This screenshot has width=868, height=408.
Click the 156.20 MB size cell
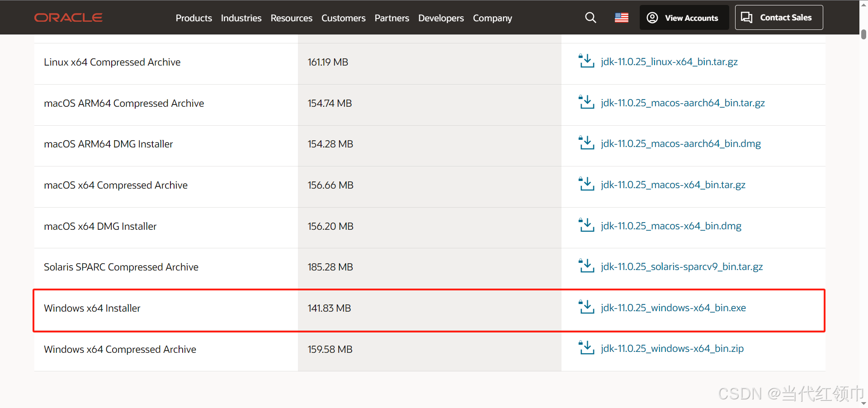pyautogui.click(x=429, y=228)
